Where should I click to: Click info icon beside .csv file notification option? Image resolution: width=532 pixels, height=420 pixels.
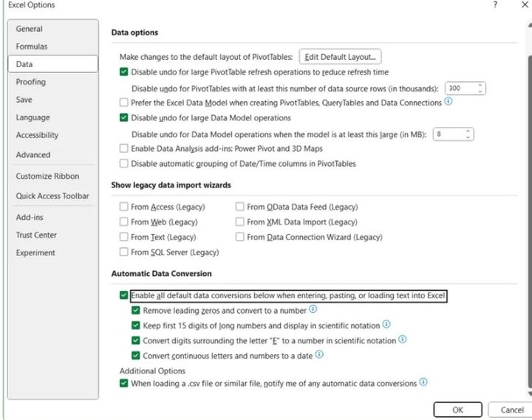(x=423, y=382)
